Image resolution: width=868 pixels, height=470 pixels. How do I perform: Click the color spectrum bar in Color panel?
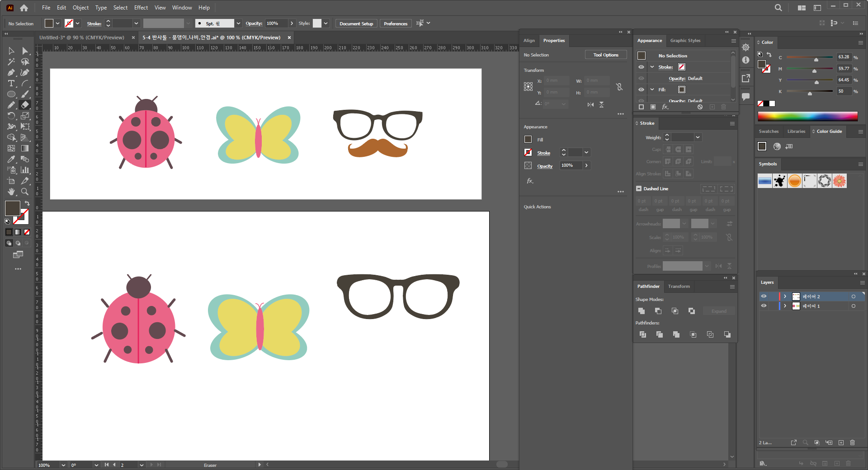(x=808, y=117)
